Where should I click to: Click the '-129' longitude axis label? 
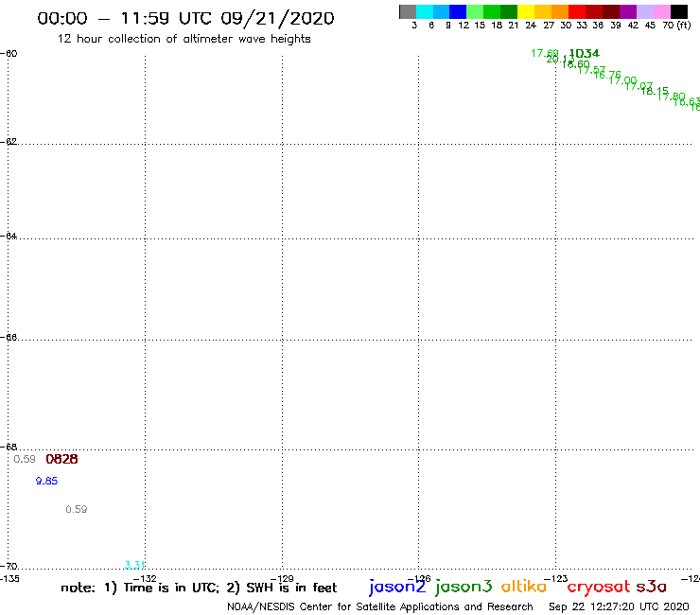[x=282, y=579]
